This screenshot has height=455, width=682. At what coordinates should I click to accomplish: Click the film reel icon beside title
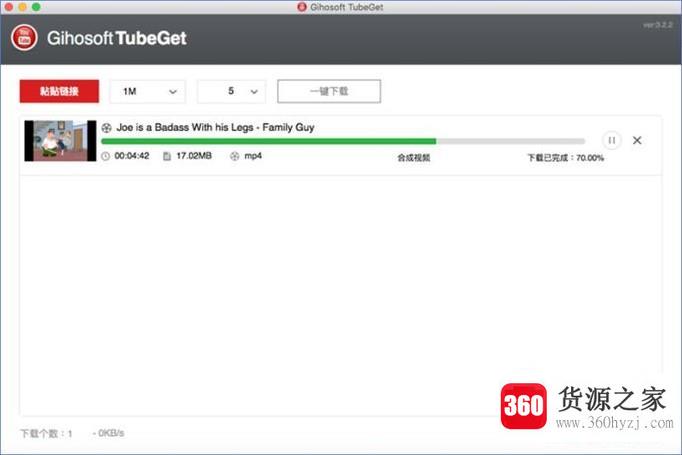click(107, 128)
